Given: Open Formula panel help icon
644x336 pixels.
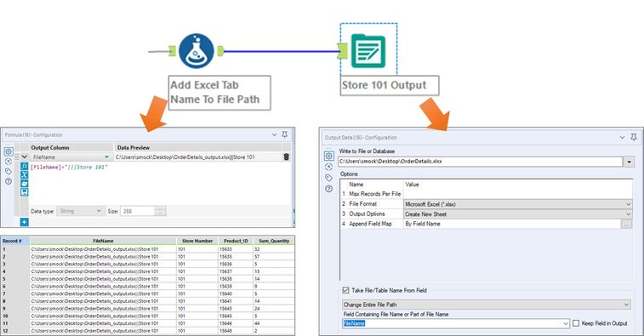Looking at the screenshot, I should [9, 181].
